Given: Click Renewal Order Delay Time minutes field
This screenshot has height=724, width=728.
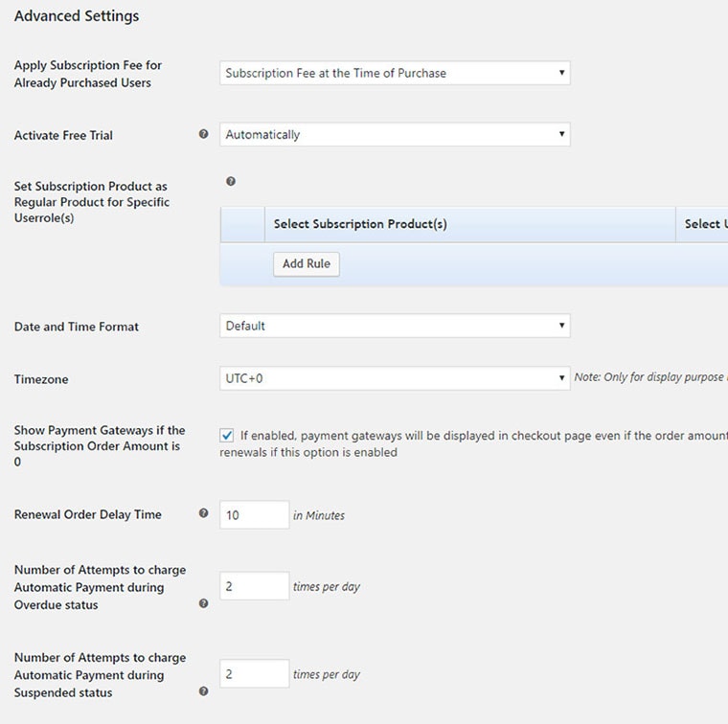Looking at the screenshot, I should click(x=254, y=515).
